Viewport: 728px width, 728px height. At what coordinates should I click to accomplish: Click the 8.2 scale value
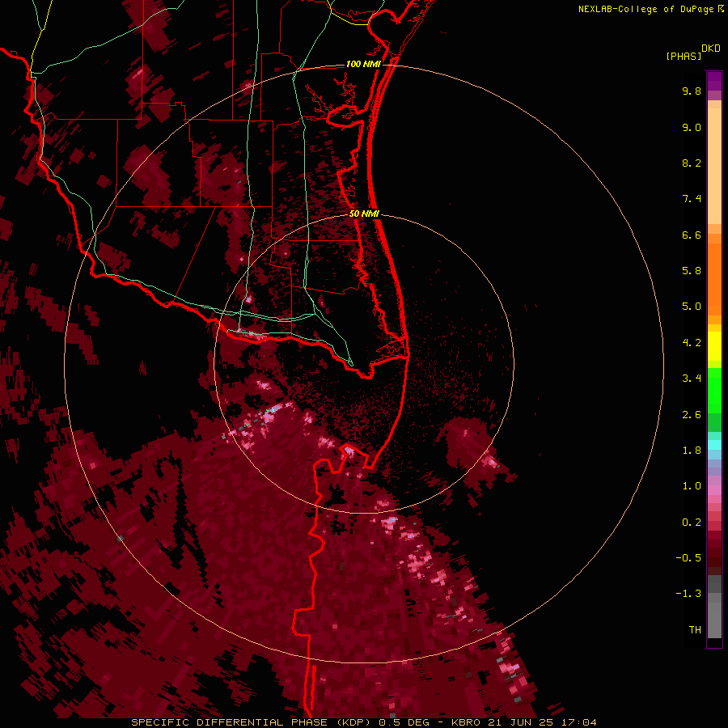coord(692,163)
